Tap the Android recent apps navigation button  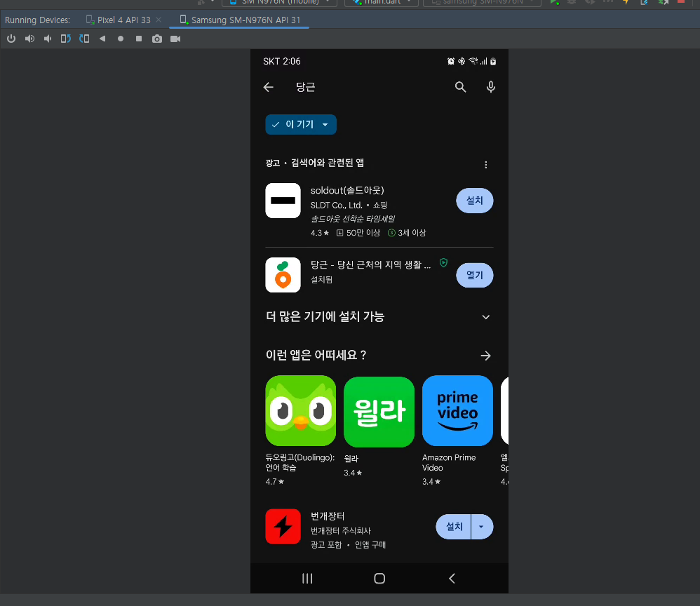point(307,579)
